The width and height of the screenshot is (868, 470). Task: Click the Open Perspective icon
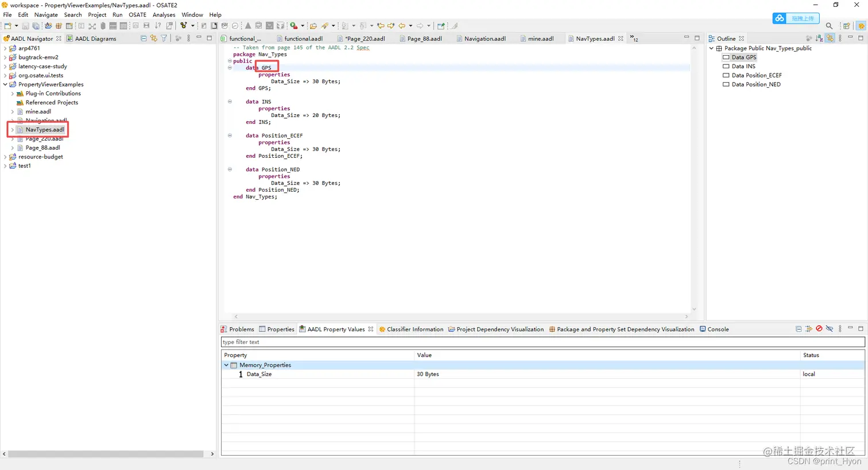[847, 26]
